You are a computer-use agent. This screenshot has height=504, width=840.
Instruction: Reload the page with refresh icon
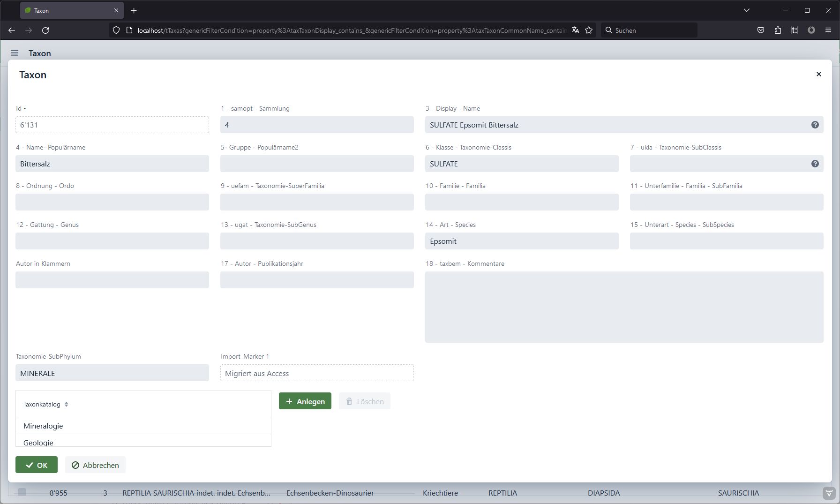45,30
